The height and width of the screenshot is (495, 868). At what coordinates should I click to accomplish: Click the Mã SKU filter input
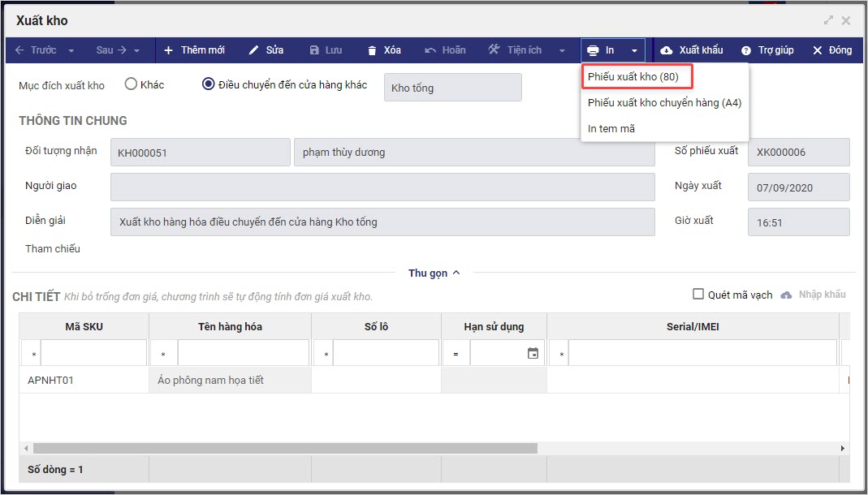tap(93, 353)
